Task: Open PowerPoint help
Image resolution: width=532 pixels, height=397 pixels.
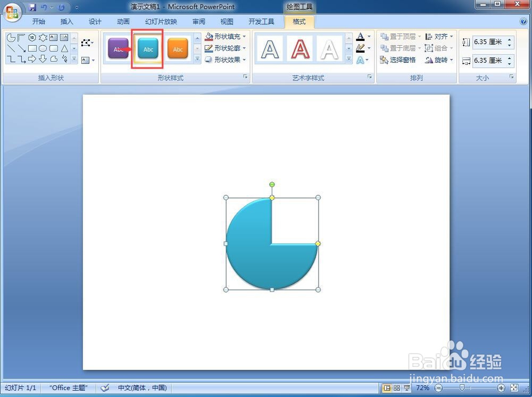Action: coord(523,21)
